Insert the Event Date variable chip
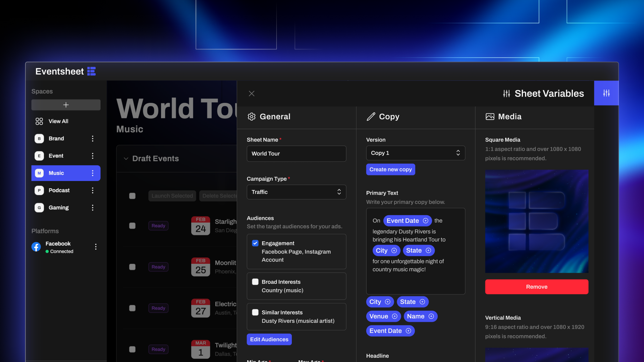 point(390,331)
